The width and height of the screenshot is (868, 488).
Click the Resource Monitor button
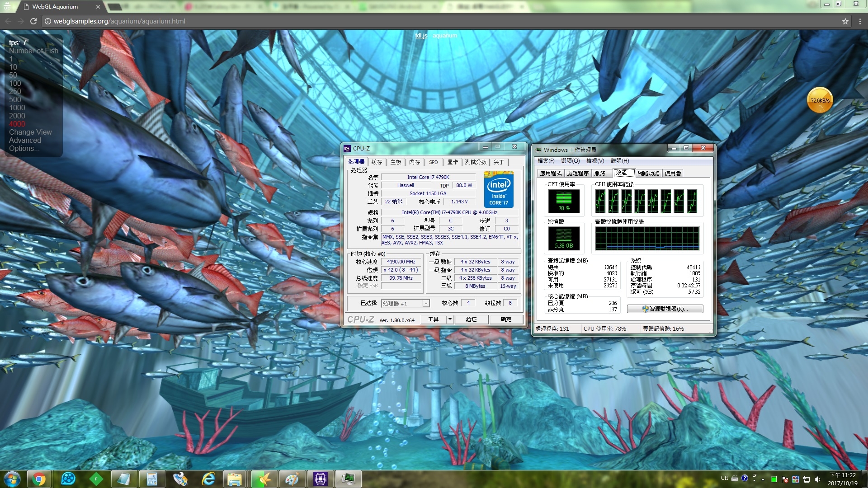(665, 309)
